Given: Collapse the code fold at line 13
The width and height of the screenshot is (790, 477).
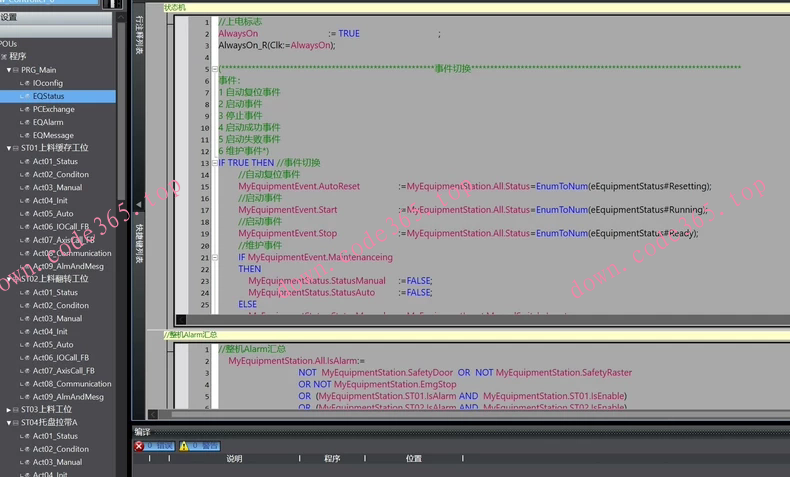Looking at the screenshot, I should click(x=215, y=163).
